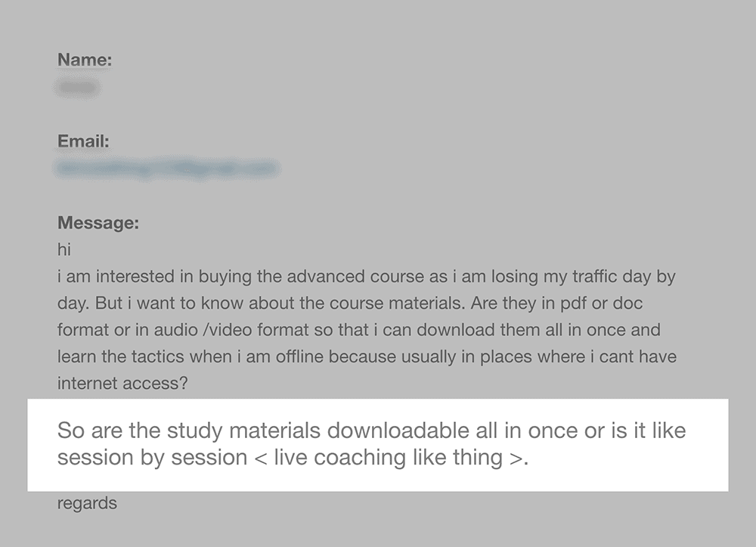Click the 'regards' sign-off text
The height and width of the screenshot is (547, 756).
pyautogui.click(x=87, y=503)
